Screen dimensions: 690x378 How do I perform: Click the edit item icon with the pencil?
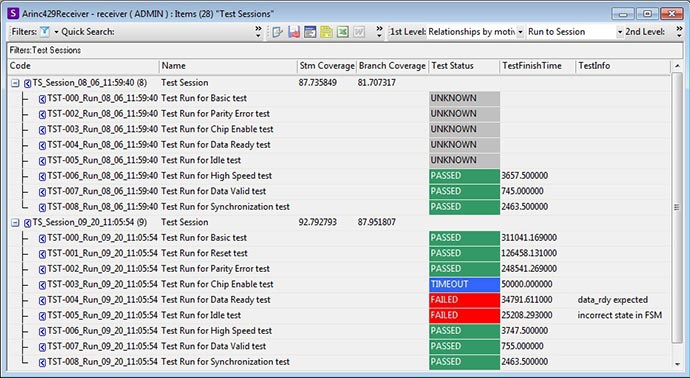coord(277,32)
